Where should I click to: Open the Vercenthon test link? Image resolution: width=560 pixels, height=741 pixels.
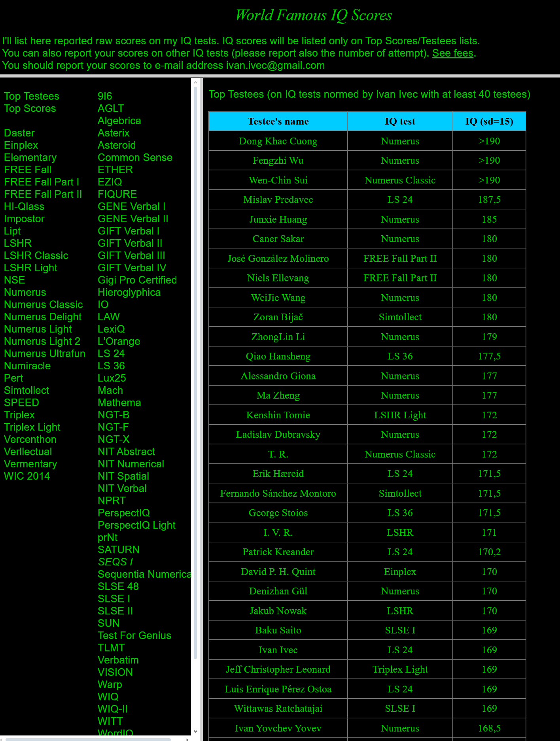30,439
